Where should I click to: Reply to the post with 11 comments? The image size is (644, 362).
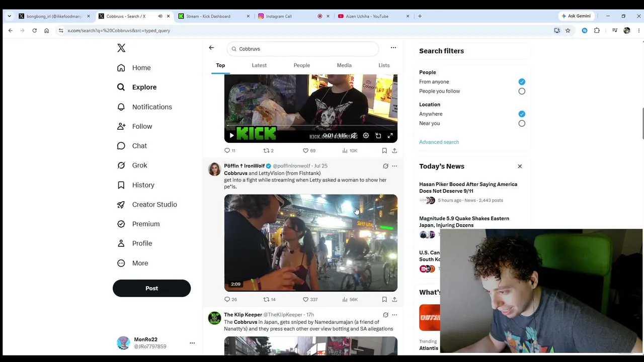[229, 151]
